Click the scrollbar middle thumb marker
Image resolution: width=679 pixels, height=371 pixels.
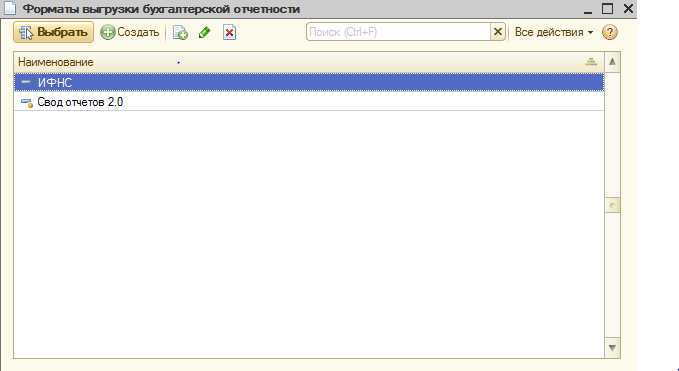click(x=612, y=206)
